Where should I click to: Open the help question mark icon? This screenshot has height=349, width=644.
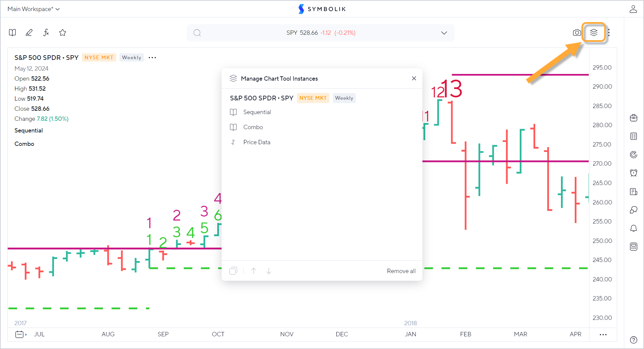(x=634, y=340)
